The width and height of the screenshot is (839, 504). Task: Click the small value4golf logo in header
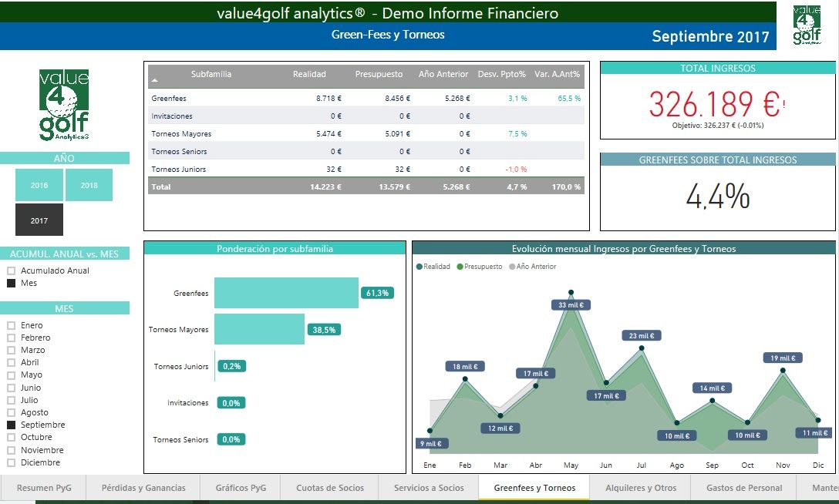(807, 25)
